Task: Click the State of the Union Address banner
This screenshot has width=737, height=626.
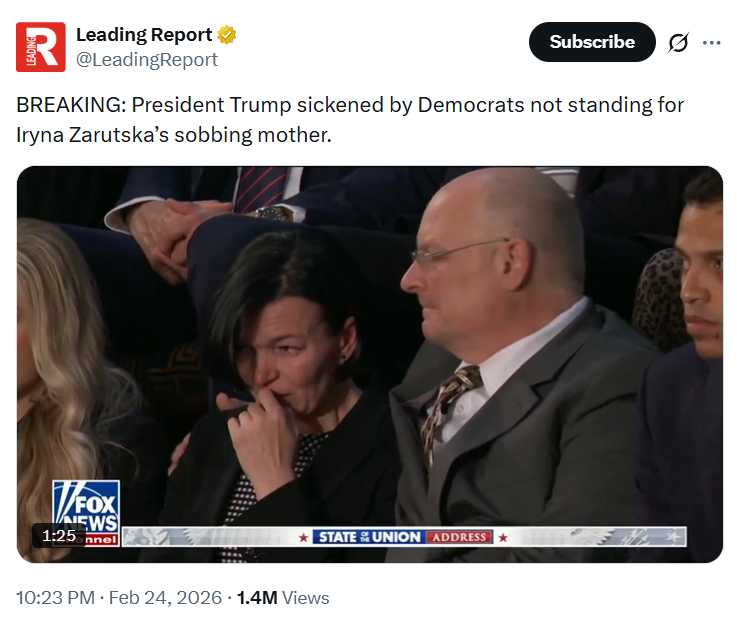Action: 403,537
